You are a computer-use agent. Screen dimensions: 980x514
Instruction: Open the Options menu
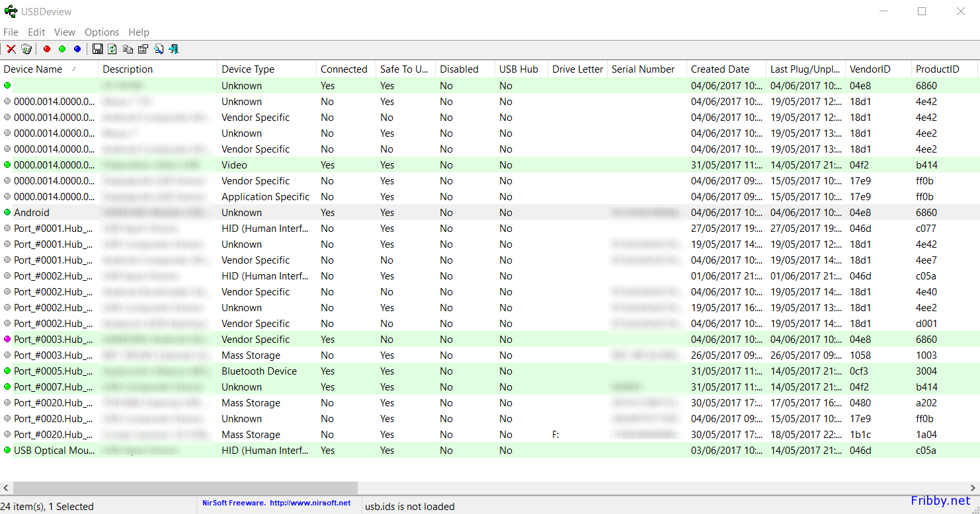[102, 32]
